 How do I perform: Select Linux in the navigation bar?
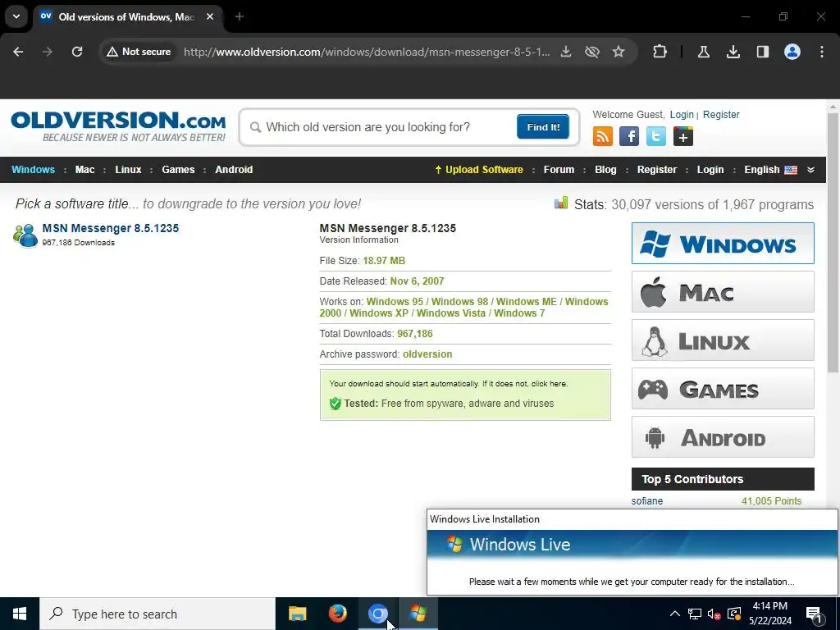(128, 170)
